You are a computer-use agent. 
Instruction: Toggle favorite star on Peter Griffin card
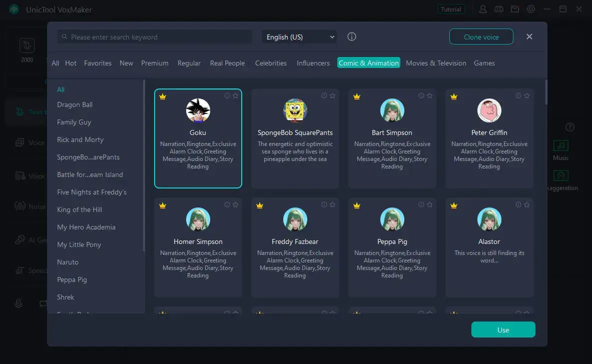tap(526, 96)
